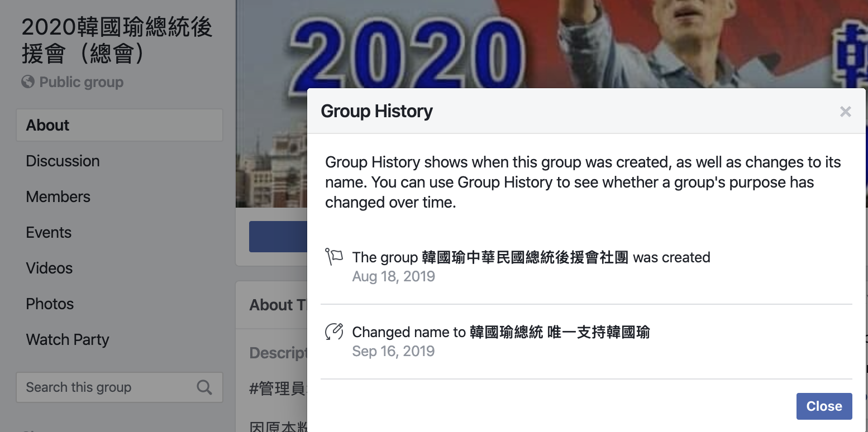868x432 pixels.
Task: Click the globe icon next to Public group
Action: coord(28,82)
